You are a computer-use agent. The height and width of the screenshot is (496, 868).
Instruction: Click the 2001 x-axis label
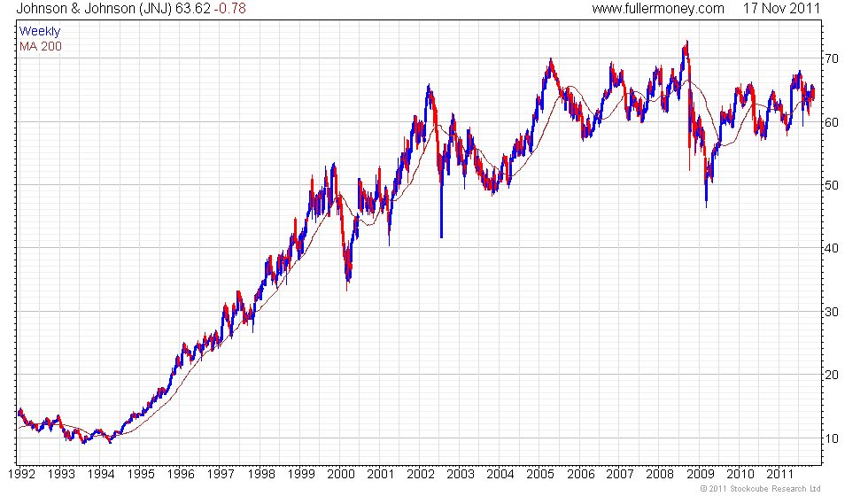(381, 474)
